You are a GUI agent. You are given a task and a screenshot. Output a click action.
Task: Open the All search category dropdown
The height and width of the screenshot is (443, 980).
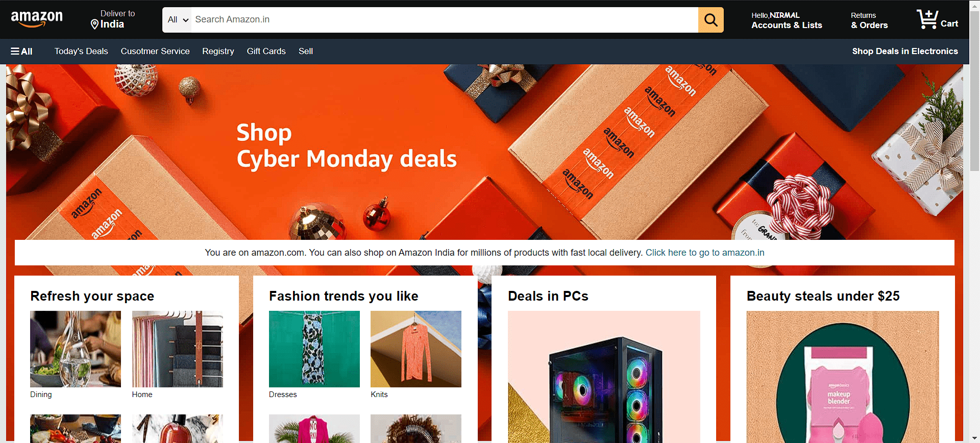coord(177,20)
